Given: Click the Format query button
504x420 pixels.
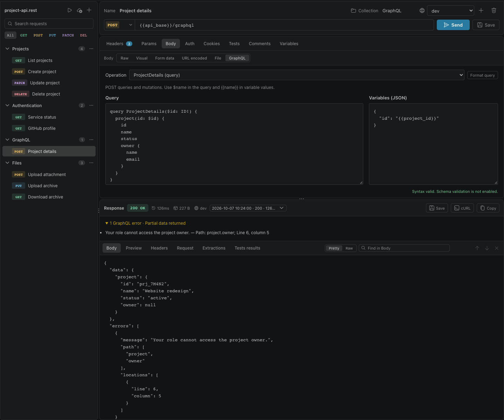Looking at the screenshot, I should 482,75.
